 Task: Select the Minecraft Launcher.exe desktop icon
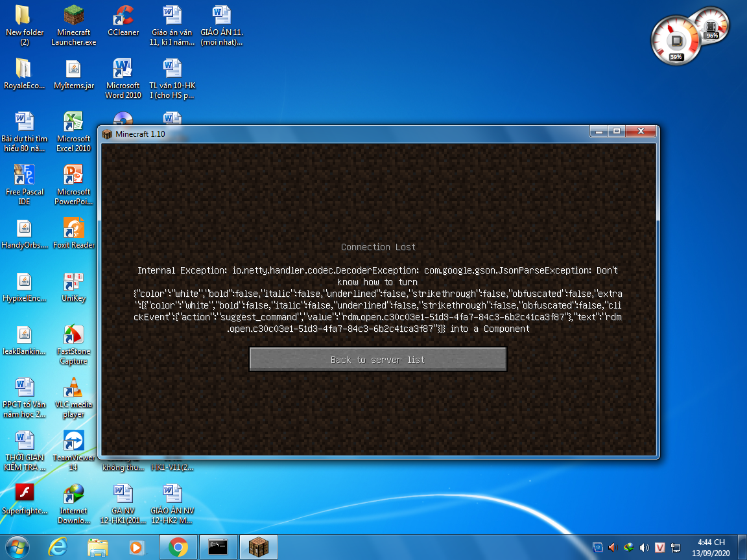point(74,25)
